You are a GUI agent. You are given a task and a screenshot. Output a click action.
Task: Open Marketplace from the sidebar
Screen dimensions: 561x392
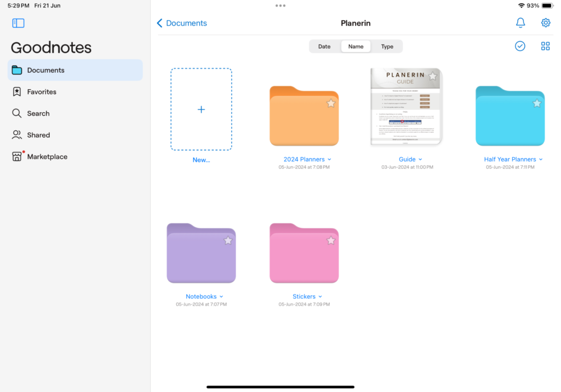[75, 157]
